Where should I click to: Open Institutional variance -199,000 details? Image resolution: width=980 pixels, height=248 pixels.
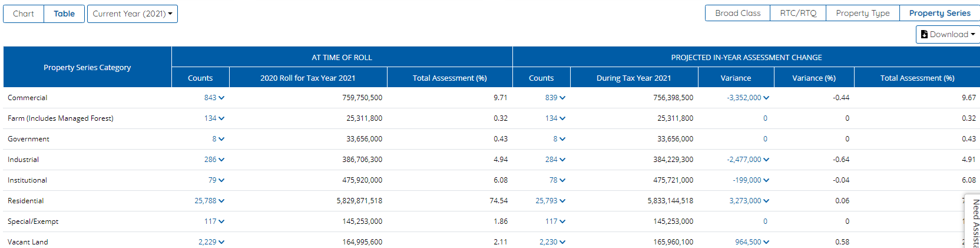[x=751, y=180]
